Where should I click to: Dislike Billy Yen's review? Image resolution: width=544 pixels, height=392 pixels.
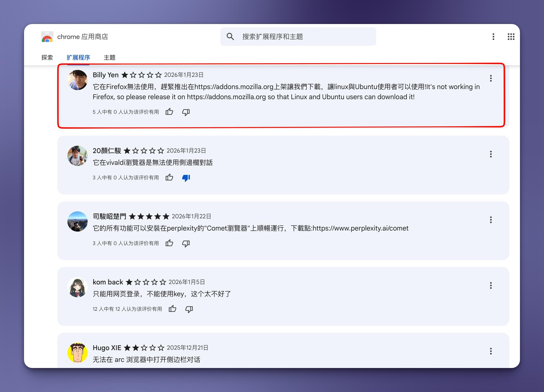186,112
